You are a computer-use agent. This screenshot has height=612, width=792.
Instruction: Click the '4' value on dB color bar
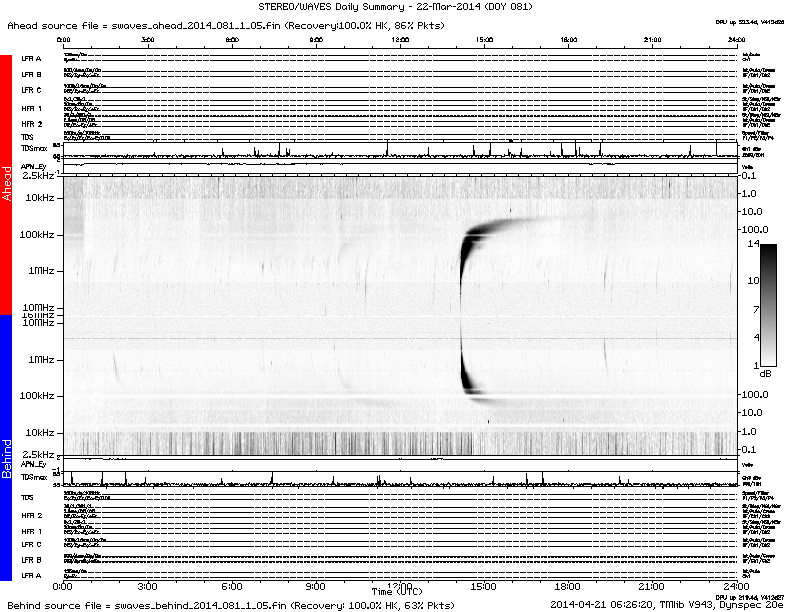(756, 337)
